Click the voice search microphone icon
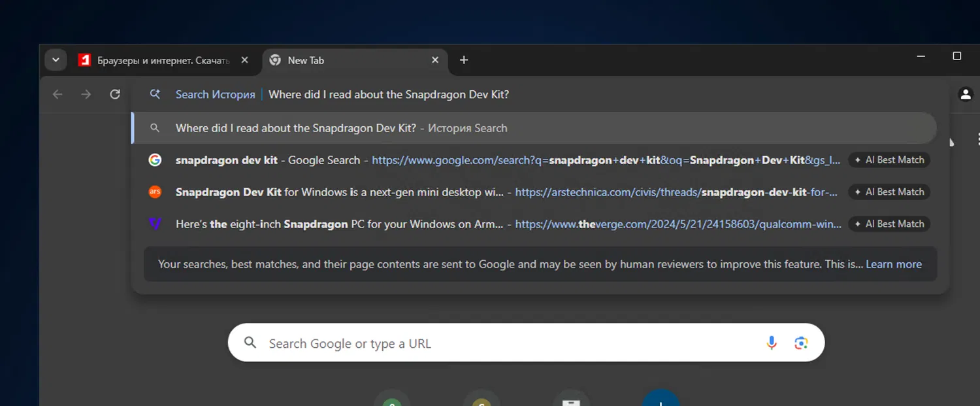The height and width of the screenshot is (406, 980). click(x=772, y=343)
